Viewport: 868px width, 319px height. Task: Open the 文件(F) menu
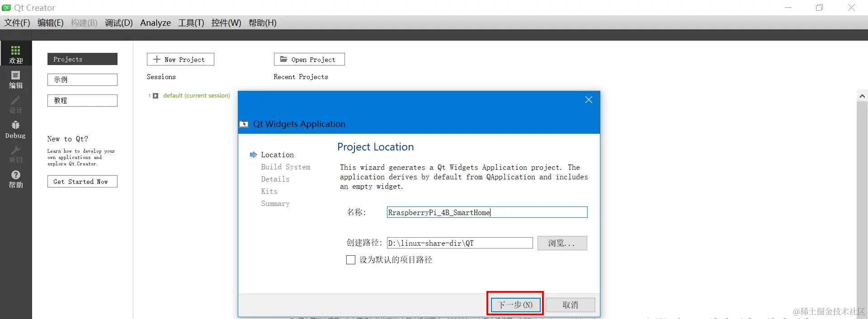pyautogui.click(x=17, y=23)
